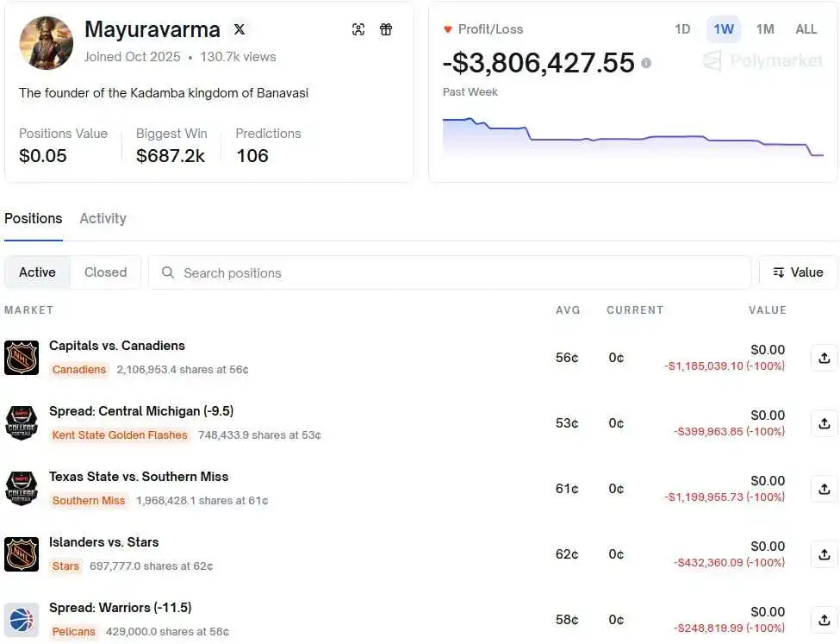Select the Positions tab
The width and height of the screenshot is (840, 644).
(33, 218)
